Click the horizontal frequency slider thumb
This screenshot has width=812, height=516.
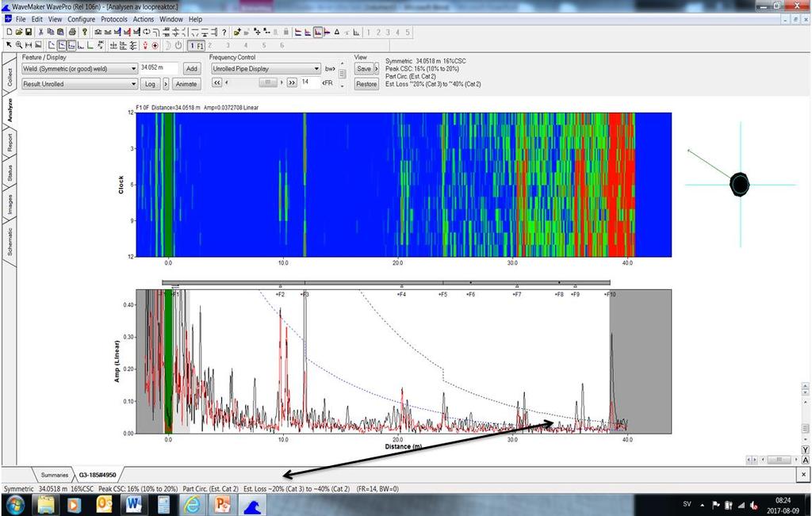coord(268,82)
